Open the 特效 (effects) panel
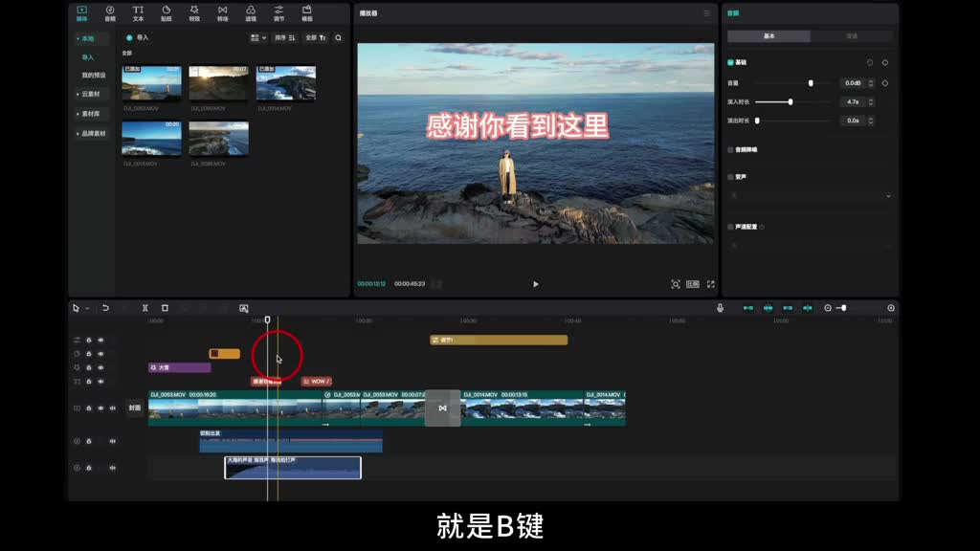Screen dimensions: 980x551 click(x=194, y=12)
